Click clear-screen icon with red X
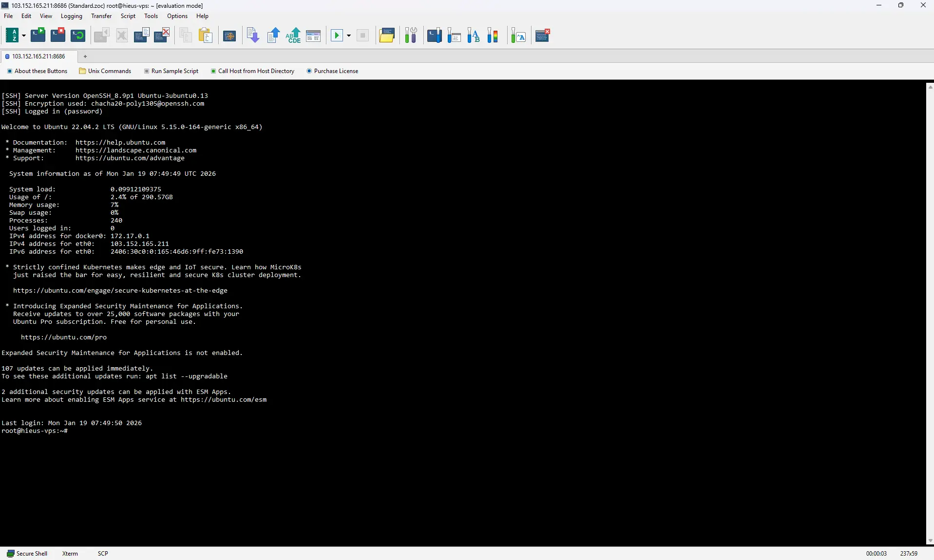 click(162, 36)
